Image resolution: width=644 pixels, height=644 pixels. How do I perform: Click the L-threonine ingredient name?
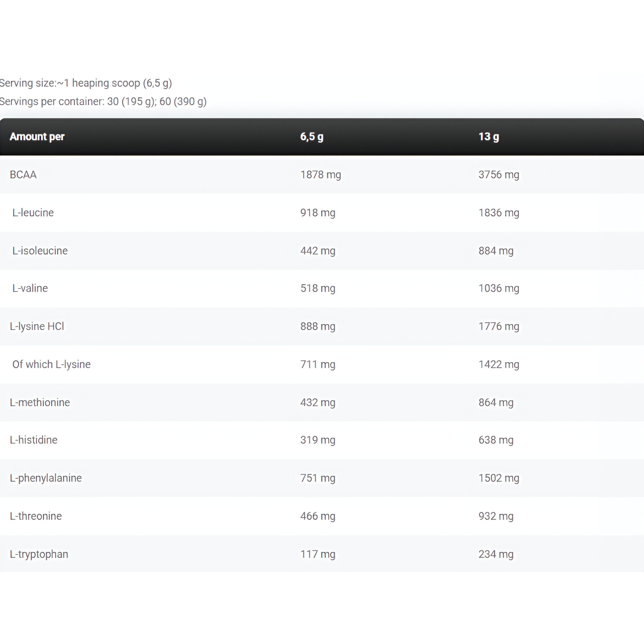click(36, 516)
